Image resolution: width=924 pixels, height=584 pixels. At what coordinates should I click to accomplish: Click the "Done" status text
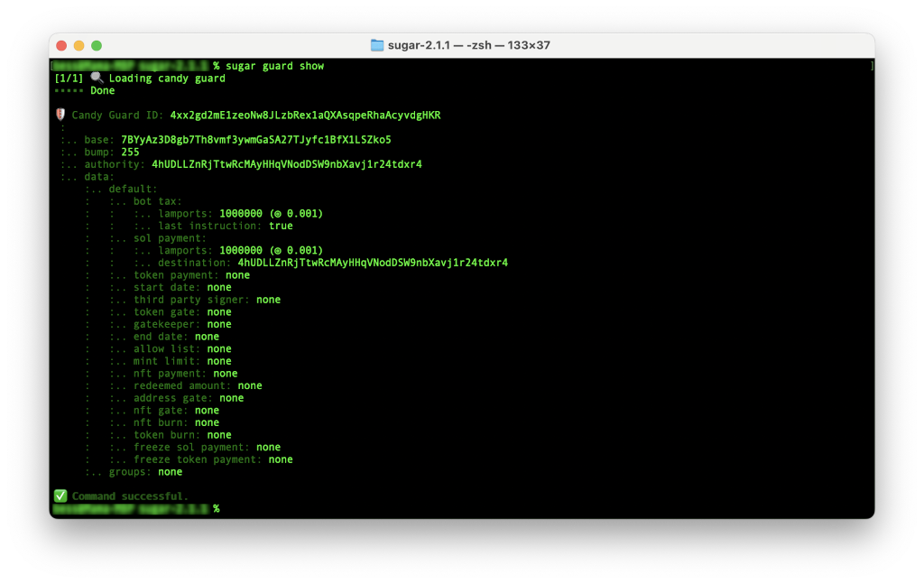pyautogui.click(x=103, y=91)
